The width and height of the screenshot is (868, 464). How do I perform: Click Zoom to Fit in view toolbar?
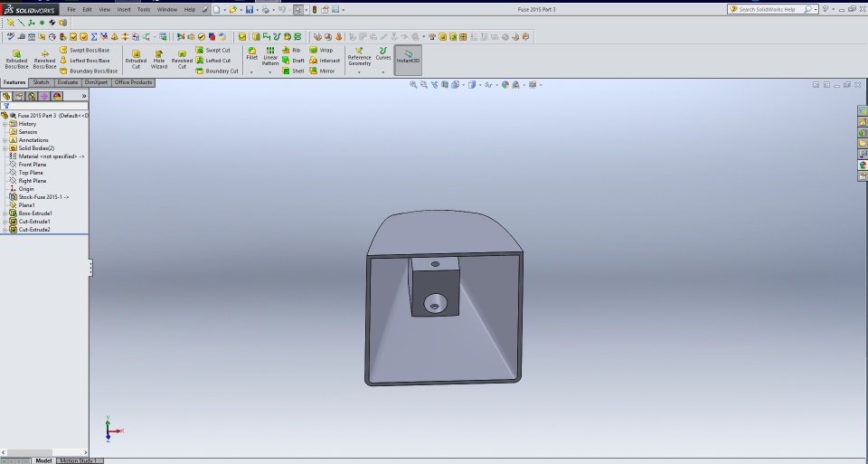tap(413, 85)
